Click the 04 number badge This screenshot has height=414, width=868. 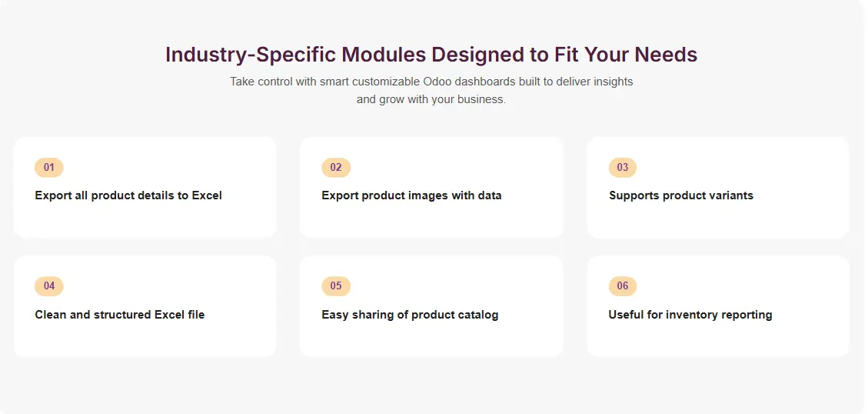[49, 286]
